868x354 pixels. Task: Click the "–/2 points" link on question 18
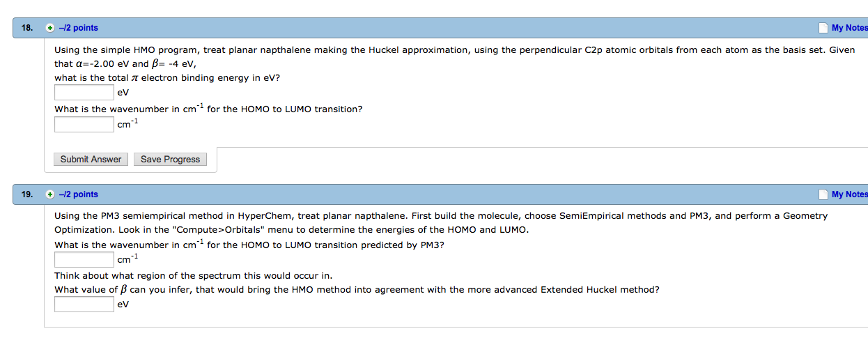(79, 28)
